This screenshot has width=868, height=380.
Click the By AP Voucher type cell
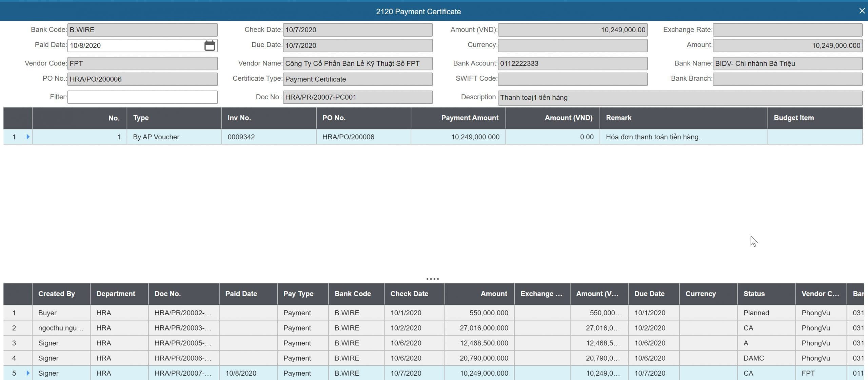click(156, 137)
